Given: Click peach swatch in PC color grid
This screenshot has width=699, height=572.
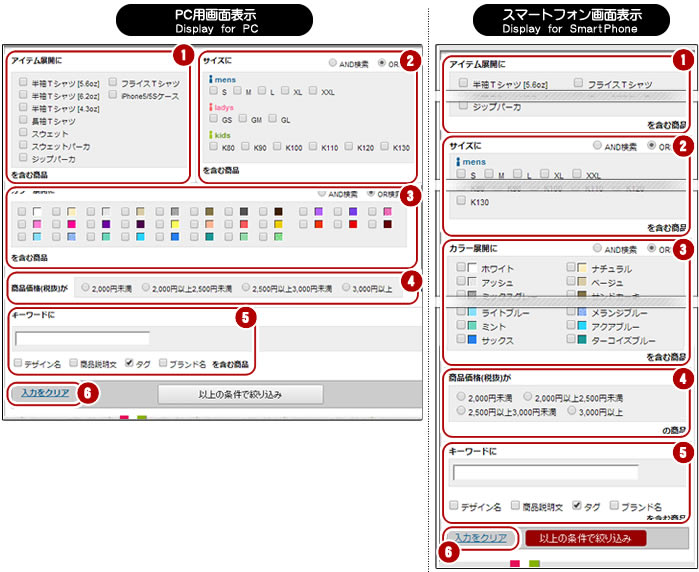Looking at the screenshot, I should click(210, 224).
